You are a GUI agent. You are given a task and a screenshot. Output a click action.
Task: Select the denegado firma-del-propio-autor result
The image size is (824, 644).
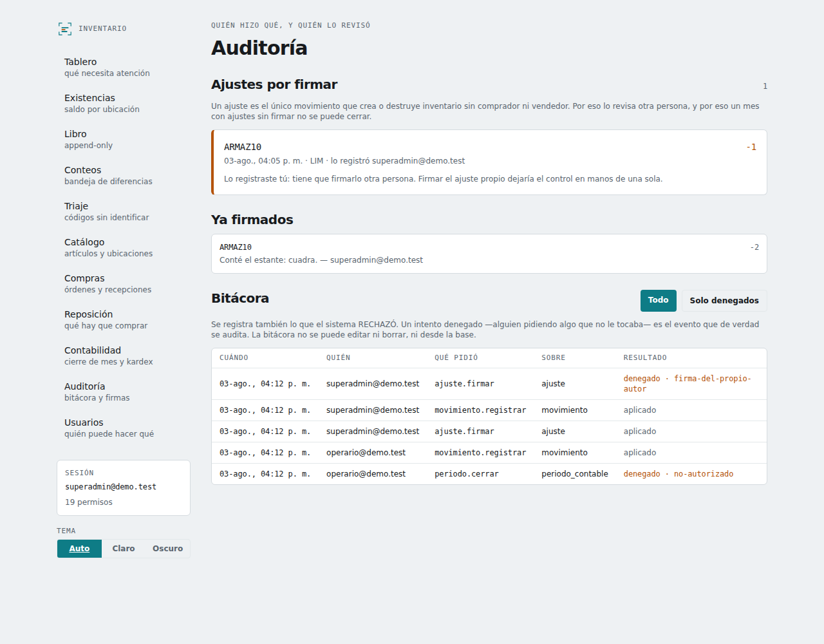tap(687, 384)
